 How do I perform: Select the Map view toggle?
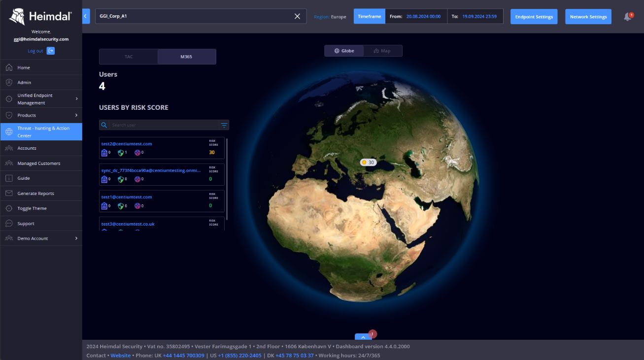pos(383,51)
